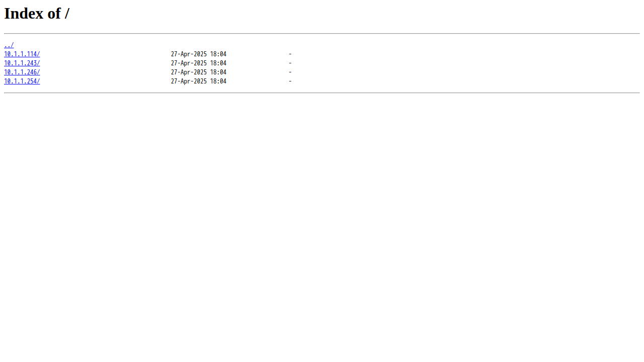
Task: Click the 18:04 time for 10.1.1.114/
Action: [x=218, y=54]
